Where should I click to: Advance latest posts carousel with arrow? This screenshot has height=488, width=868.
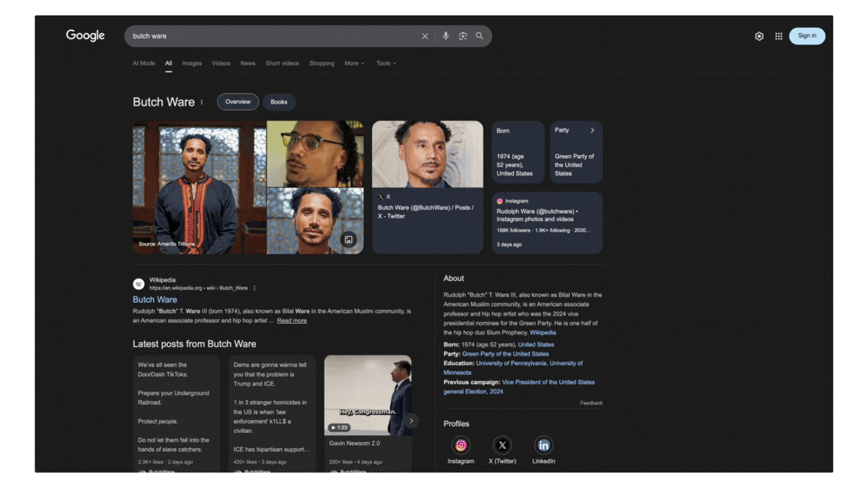click(x=411, y=421)
